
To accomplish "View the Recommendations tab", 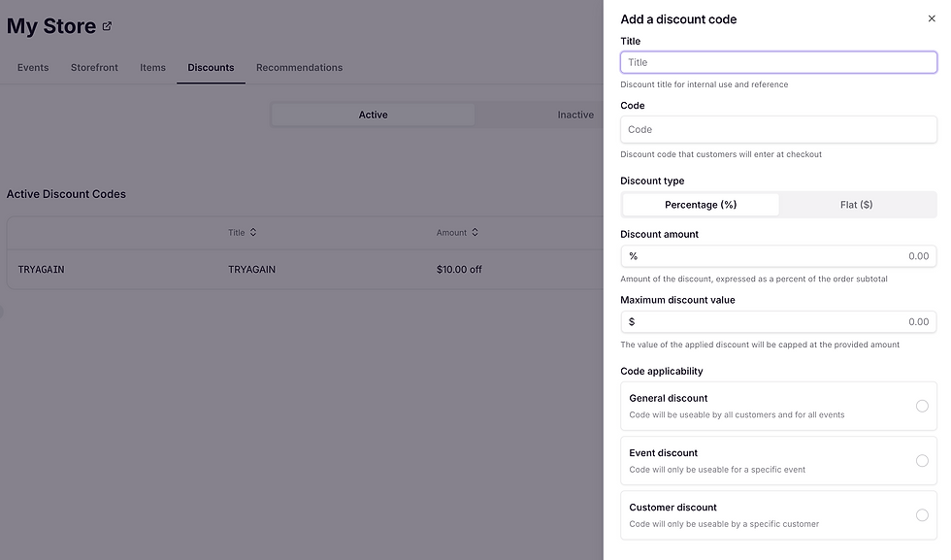I will coord(299,67).
